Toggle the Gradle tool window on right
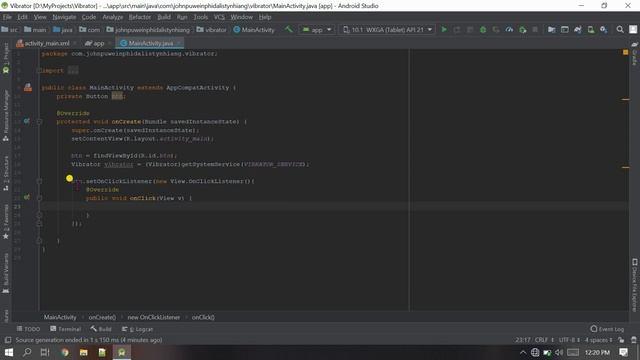The width and height of the screenshot is (640, 360). [635, 53]
